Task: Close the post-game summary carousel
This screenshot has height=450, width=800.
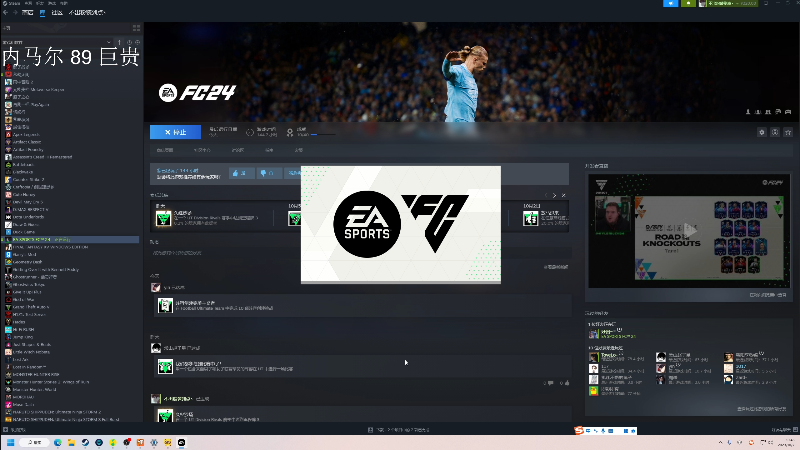Action: (563, 195)
